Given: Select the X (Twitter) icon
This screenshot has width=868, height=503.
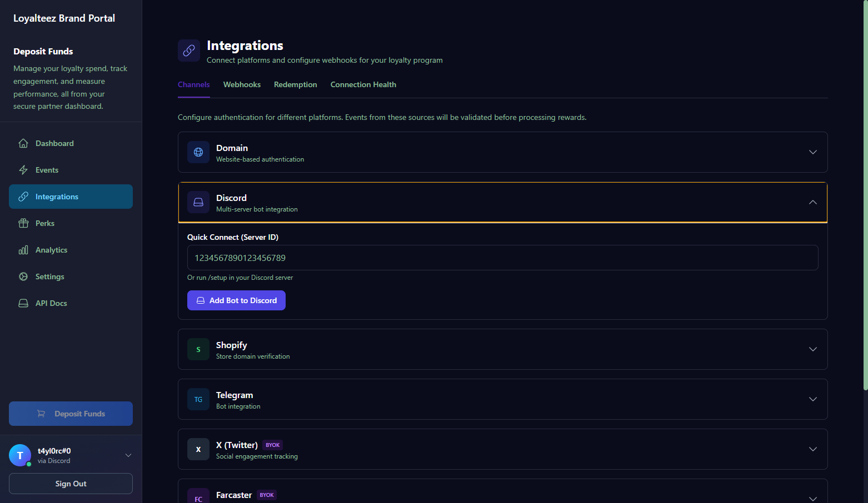Looking at the screenshot, I should (x=198, y=449).
